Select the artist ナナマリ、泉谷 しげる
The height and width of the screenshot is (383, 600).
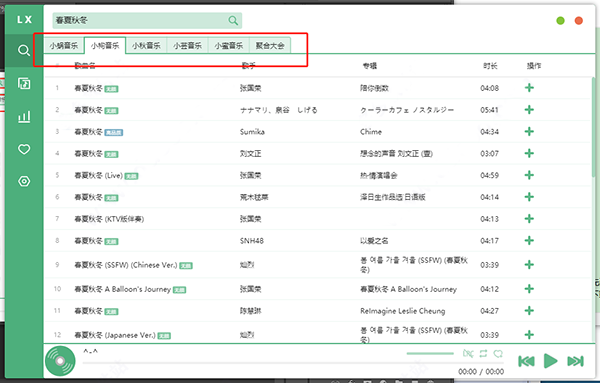point(279,110)
